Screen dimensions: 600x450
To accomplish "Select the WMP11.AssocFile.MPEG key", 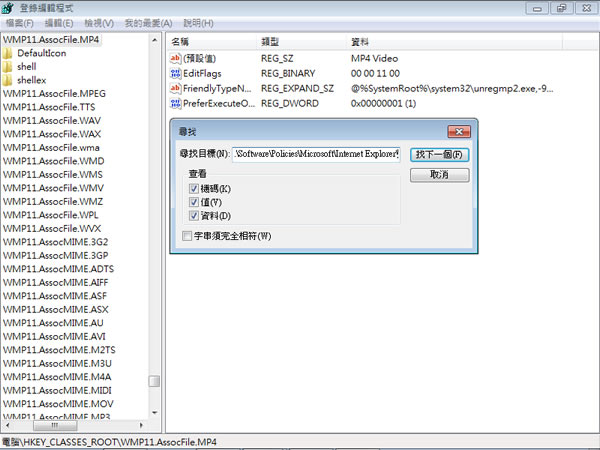I will click(x=54, y=93).
